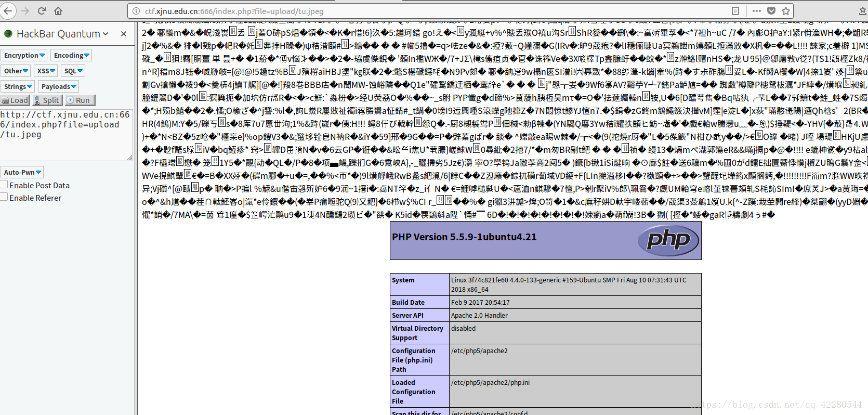Enable Post Data checkbox
Viewport: 868px width, 415px height.
click(4, 185)
